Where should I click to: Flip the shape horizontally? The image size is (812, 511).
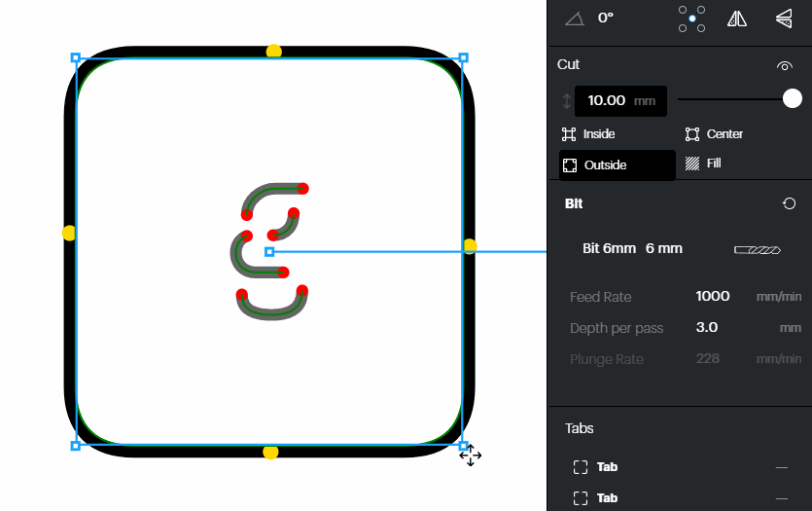coord(737,18)
